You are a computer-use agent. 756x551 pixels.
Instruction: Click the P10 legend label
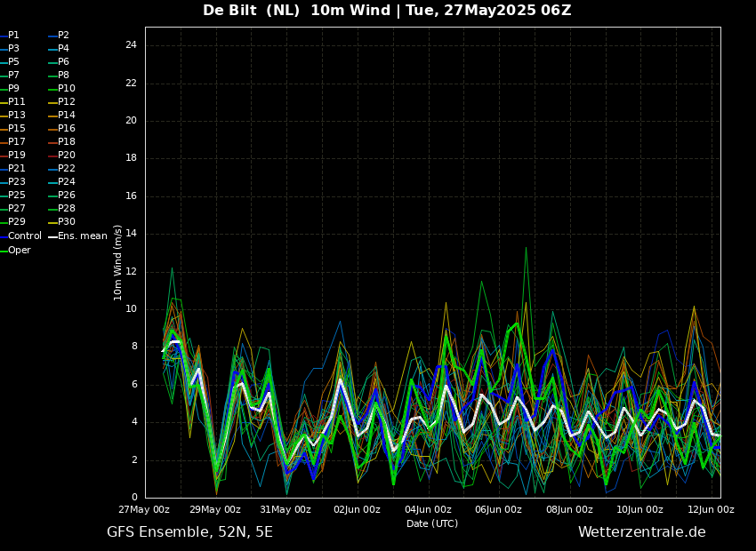pos(67,89)
